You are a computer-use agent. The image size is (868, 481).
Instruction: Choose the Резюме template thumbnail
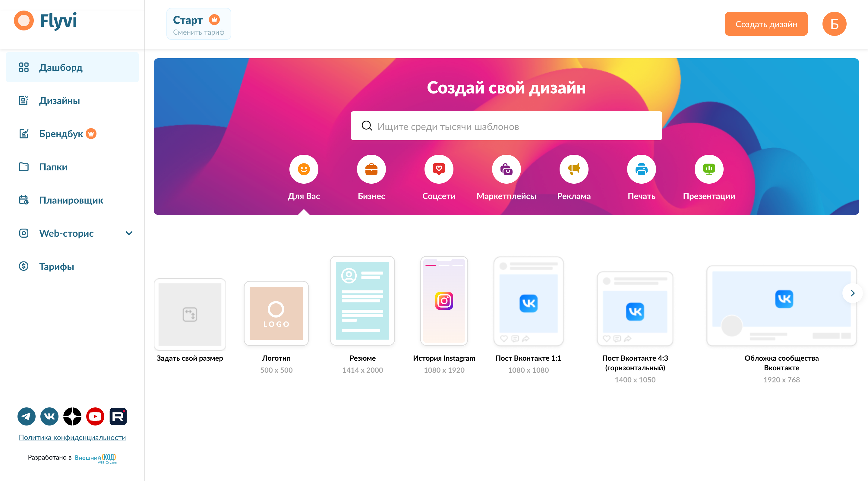(x=362, y=301)
